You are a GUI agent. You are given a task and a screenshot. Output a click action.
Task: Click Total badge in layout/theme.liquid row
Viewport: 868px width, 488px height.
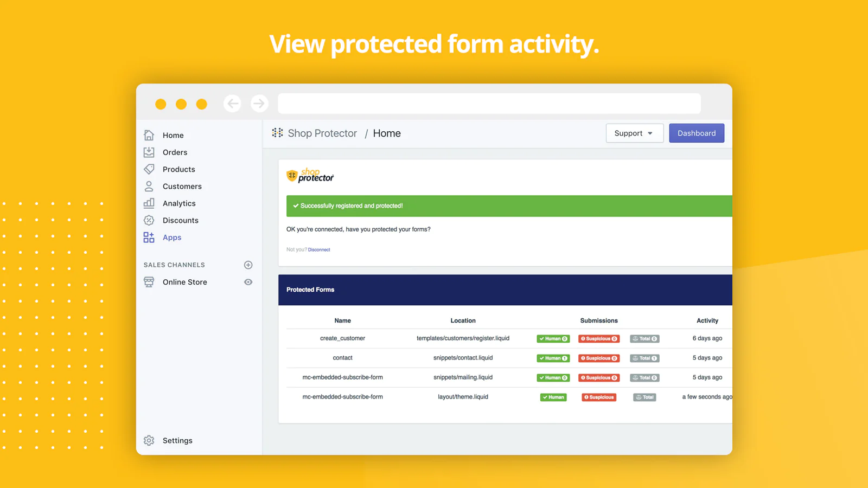(644, 397)
